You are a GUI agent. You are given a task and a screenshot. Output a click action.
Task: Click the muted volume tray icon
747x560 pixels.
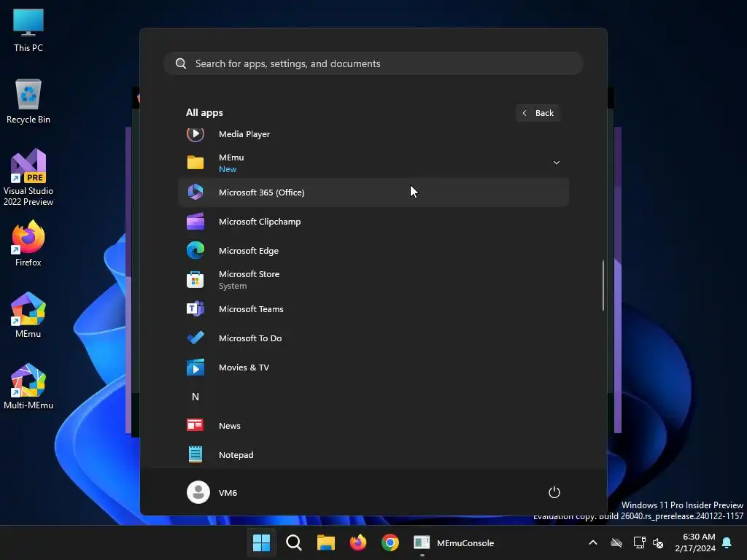pos(658,542)
